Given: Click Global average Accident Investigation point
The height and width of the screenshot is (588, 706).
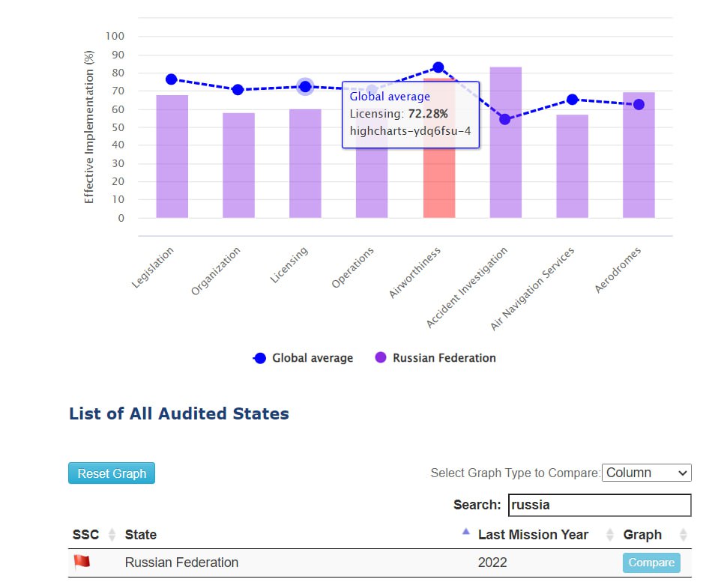Looking at the screenshot, I should [505, 119].
